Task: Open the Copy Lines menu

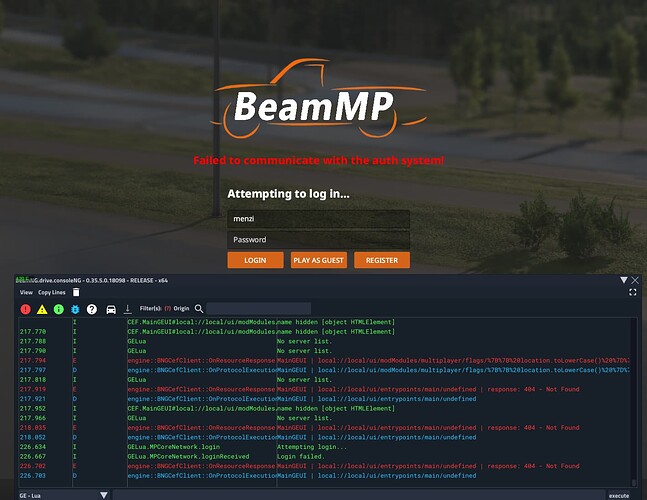Action: click(52, 292)
